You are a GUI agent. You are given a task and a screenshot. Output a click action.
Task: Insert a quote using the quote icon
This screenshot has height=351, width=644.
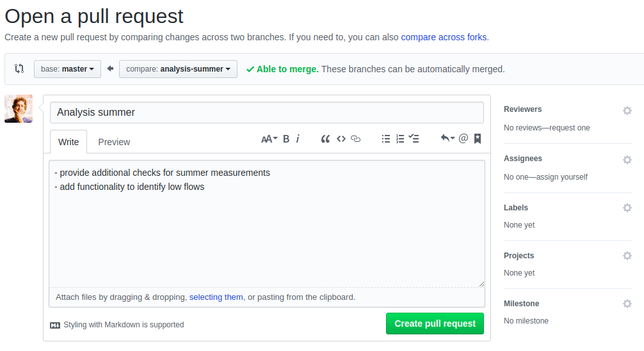[x=325, y=139]
